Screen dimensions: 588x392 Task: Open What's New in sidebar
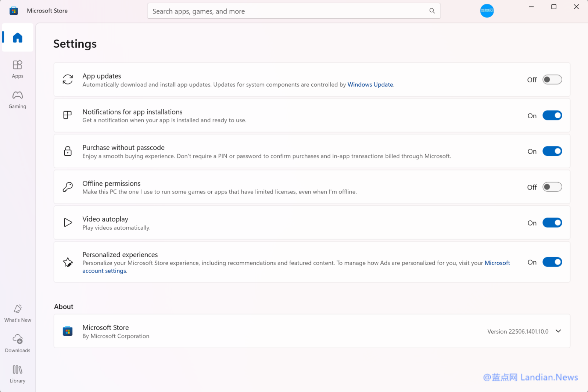(18, 313)
